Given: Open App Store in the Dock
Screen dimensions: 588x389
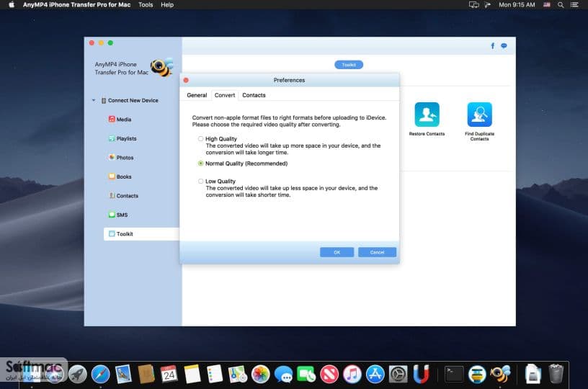Looking at the screenshot, I should (375, 374).
